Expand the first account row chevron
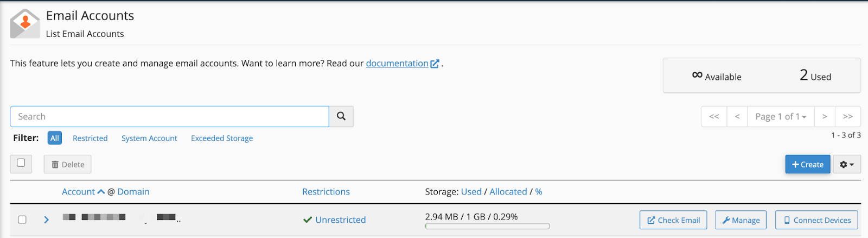This screenshot has width=868, height=238. 46,220
